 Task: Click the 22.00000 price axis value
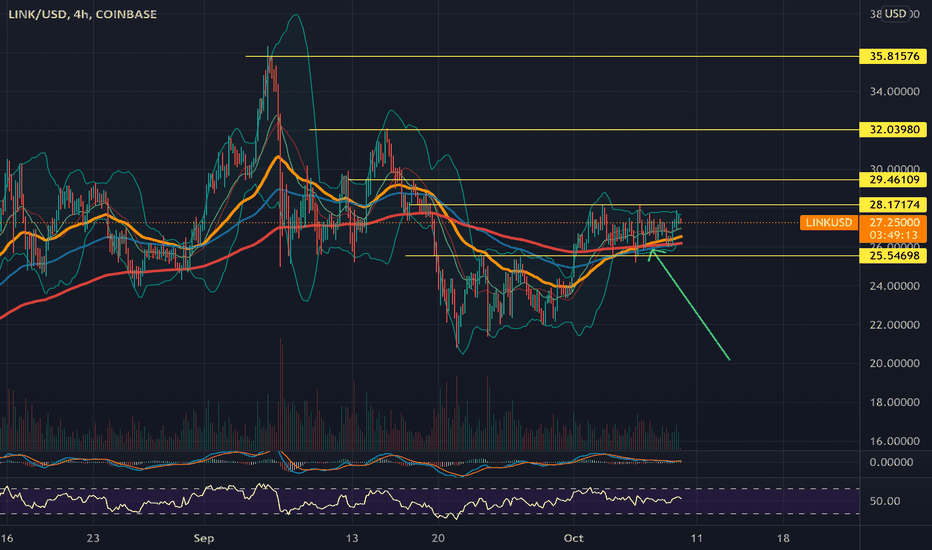(894, 325)
